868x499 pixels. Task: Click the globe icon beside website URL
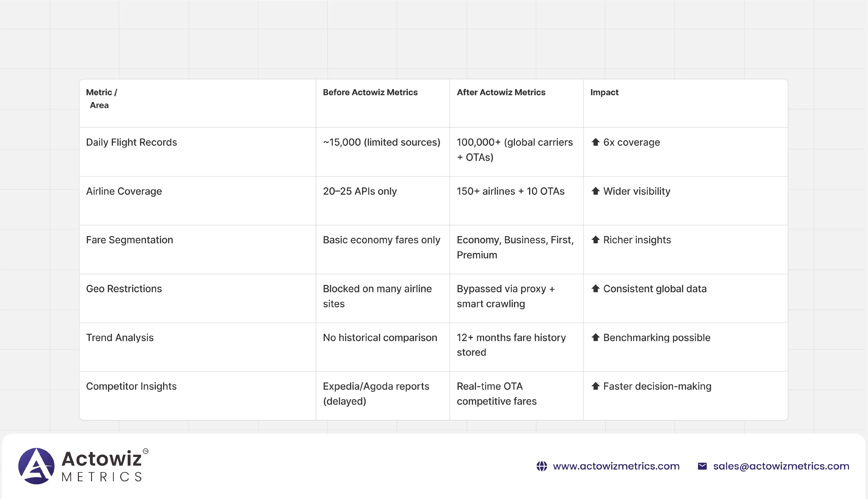pyautogui.click(x=542, y=466)
